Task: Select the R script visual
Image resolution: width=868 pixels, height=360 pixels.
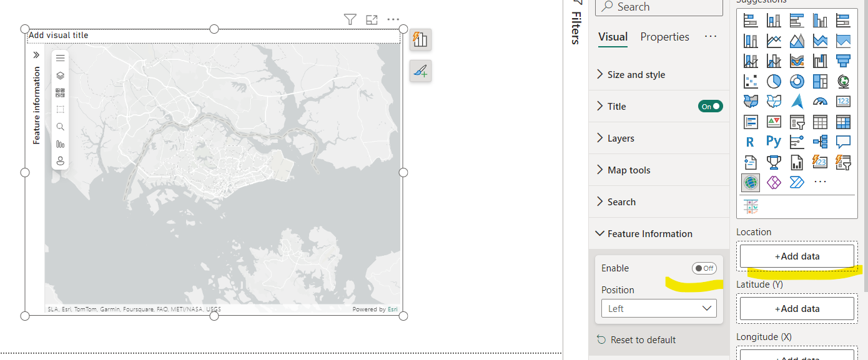Action: [751, 142]
